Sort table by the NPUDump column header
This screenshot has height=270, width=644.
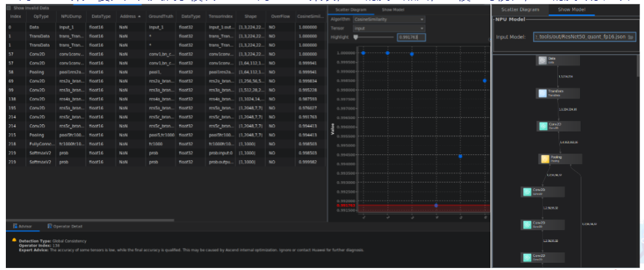coord(71,16)
